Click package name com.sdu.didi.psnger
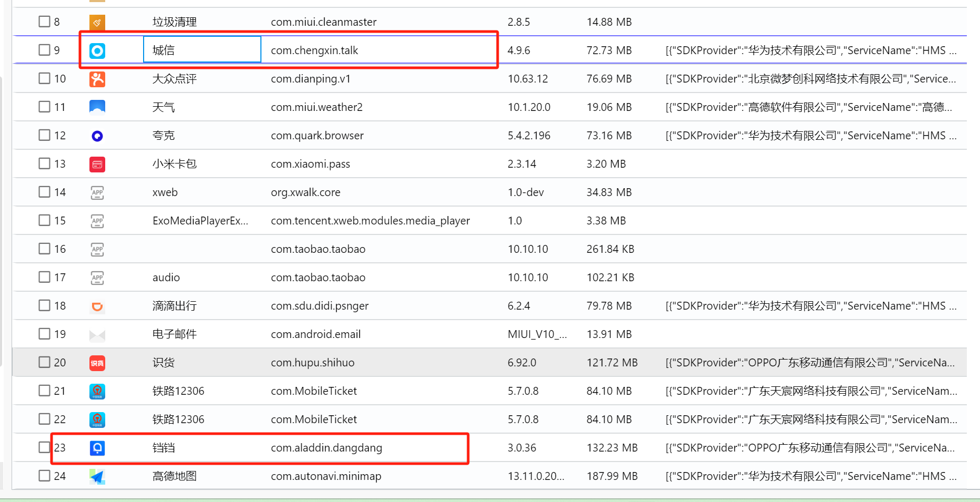Image resolution: width=980 pixels, height=502 pixels. coord(320,306)
